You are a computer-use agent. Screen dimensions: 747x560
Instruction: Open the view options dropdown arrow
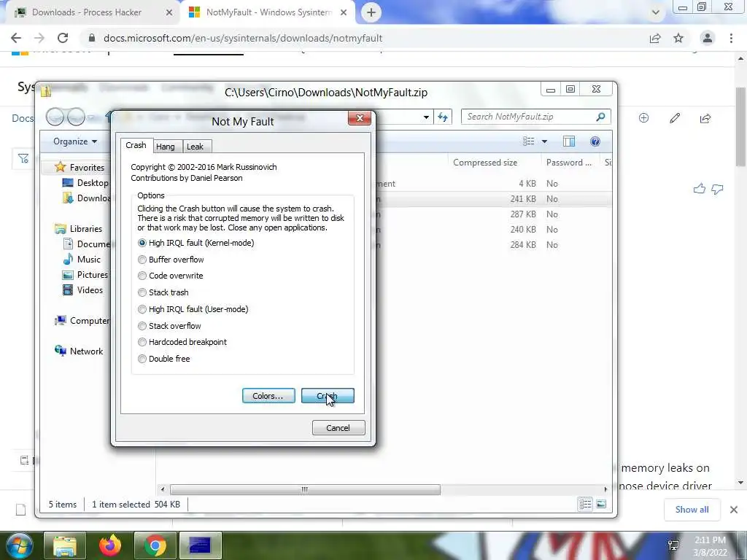544,141
